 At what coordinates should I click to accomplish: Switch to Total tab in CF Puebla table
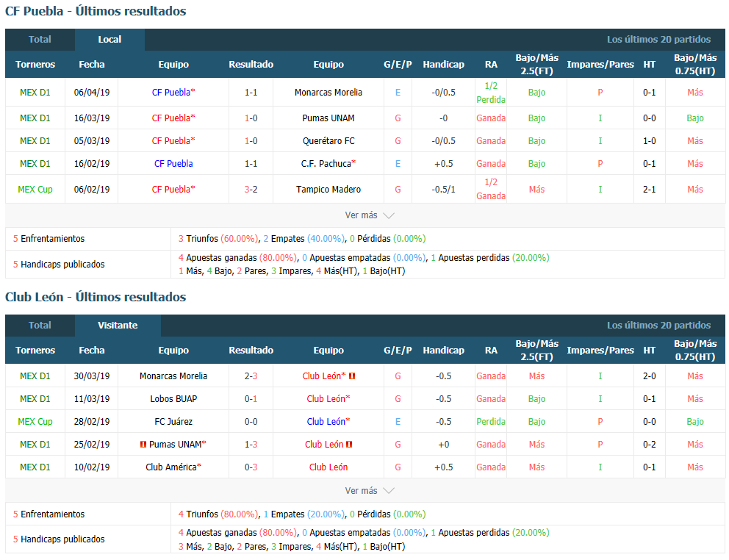[x=40, y=40]
